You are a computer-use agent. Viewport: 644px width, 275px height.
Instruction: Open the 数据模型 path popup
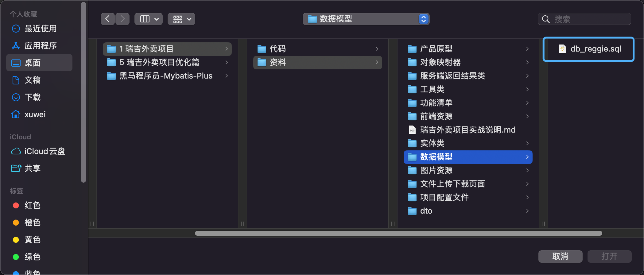tap(366, 19)
